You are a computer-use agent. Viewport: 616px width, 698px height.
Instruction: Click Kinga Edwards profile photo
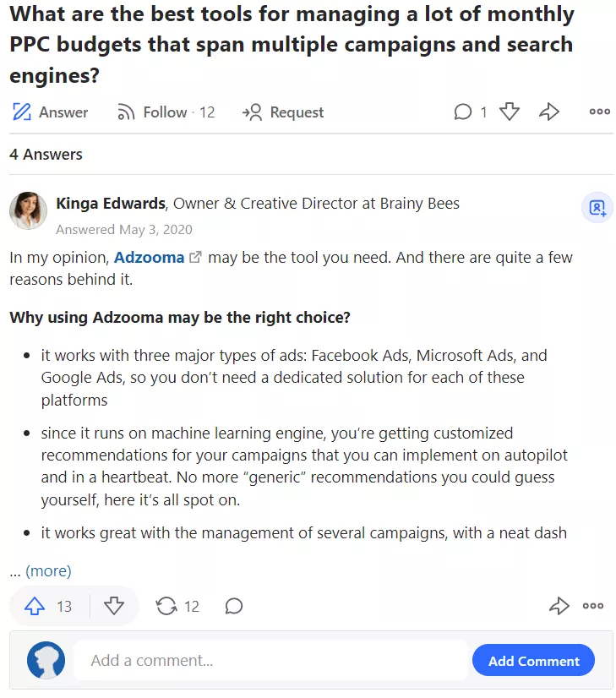[x=29, y=210]
